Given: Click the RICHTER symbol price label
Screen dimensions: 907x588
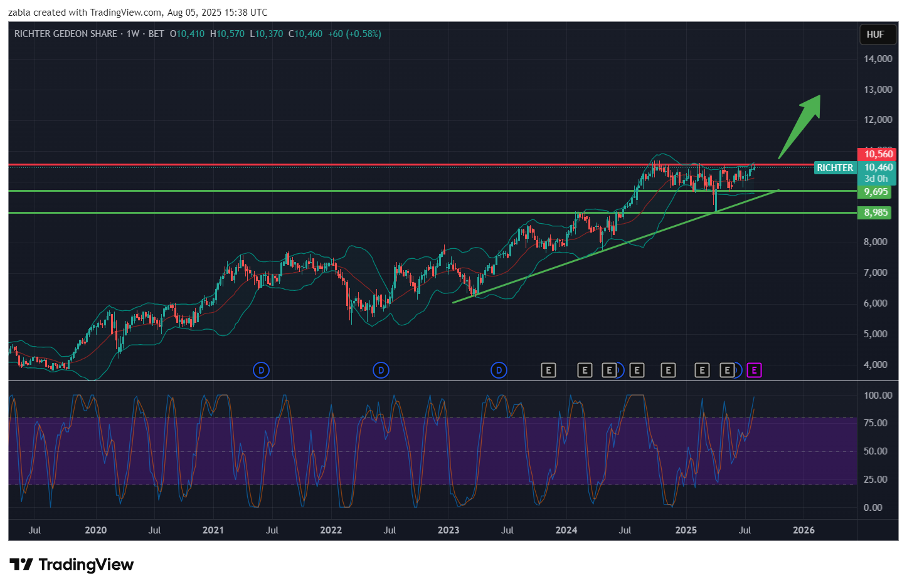Looking at the screenshot, I should [835, 168].
